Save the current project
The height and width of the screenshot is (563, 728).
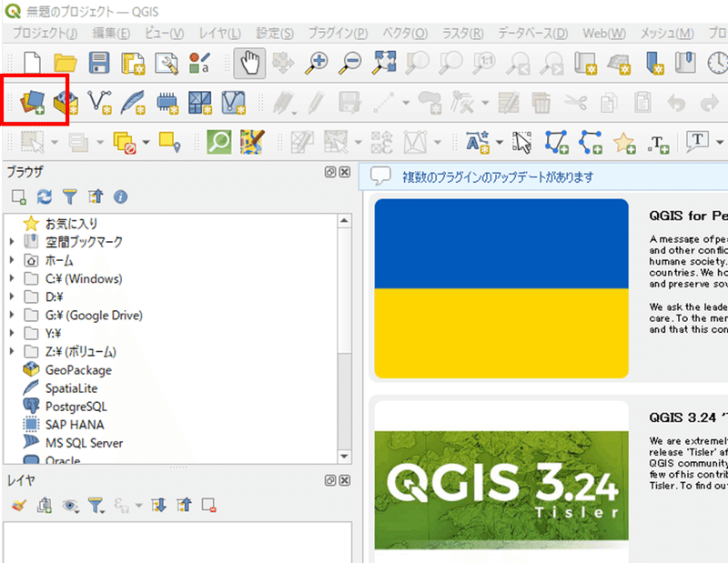click(x=97, y=63)
